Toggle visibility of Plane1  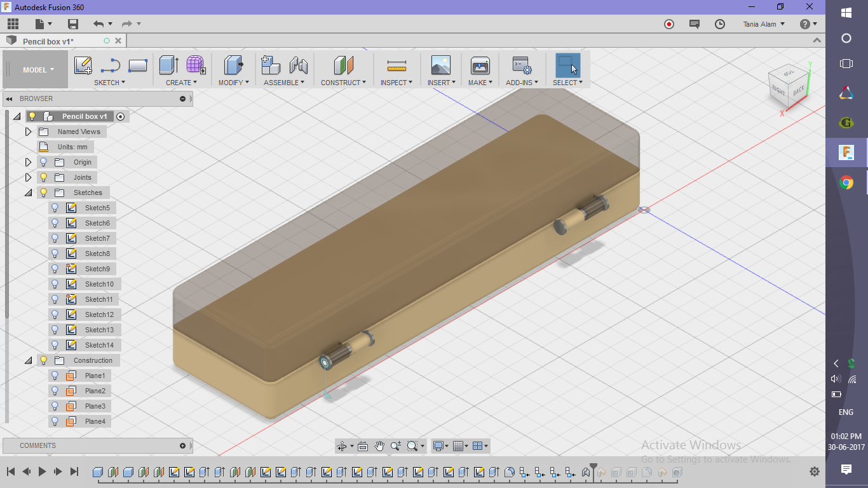(55, 376)
